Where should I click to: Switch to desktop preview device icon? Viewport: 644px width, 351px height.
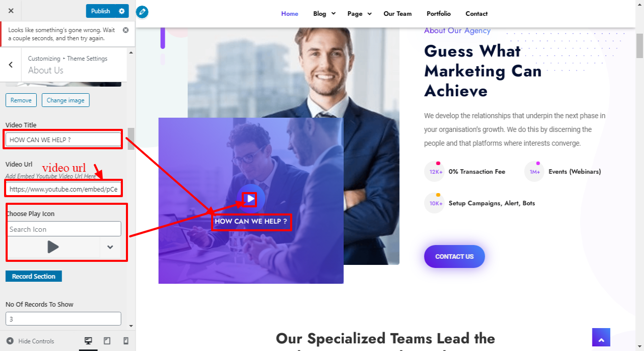[88, 341]
